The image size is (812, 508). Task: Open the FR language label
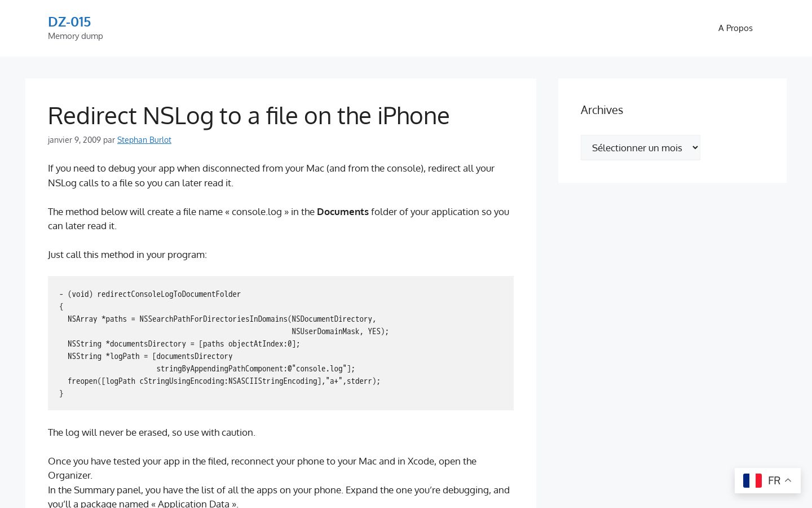(774, 480)
